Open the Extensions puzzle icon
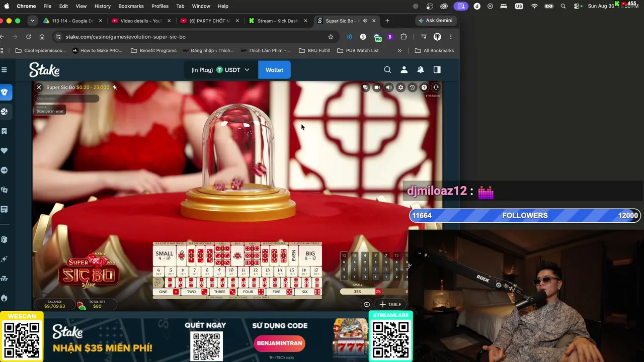Screen dimensions: 644x362 click(404, 37)
